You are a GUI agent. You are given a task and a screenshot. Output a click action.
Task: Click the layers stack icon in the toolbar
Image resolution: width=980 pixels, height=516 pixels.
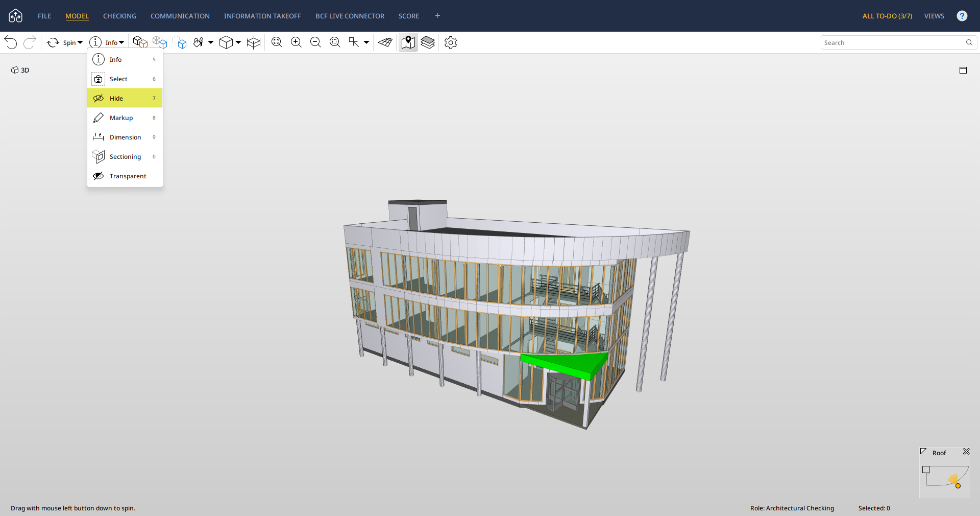point(428,42)
